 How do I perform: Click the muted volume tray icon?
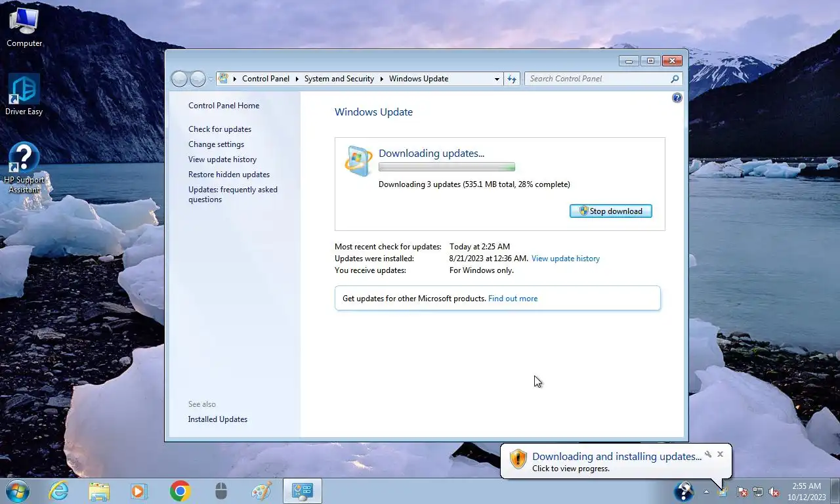point(774,492)
